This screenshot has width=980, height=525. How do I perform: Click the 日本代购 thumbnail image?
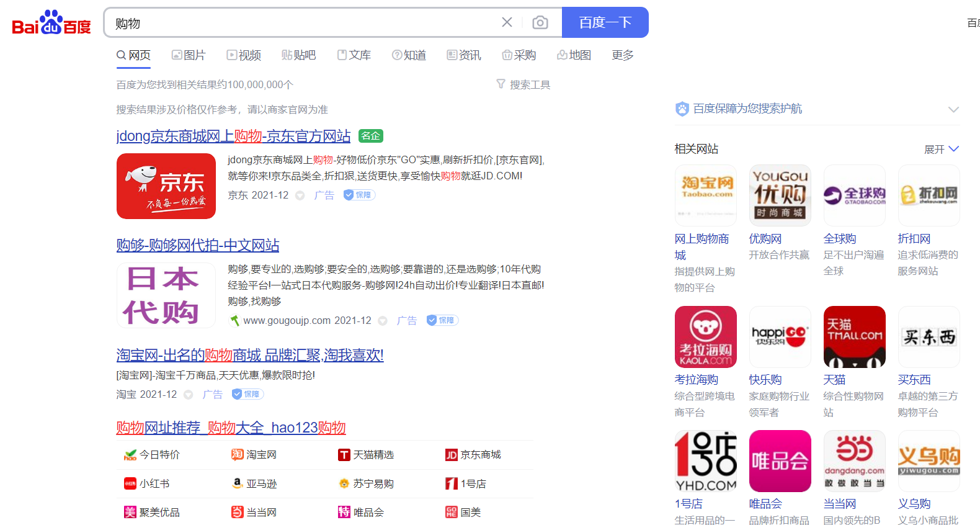pyautogui.click(x=166, y=295)
